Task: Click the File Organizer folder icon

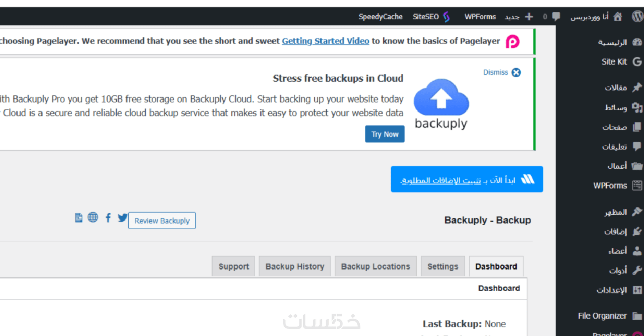Action: click(x=637, y=316)
